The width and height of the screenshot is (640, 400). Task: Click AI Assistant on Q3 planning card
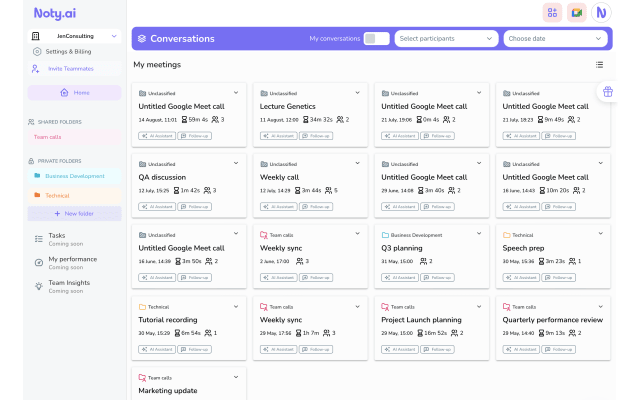[400, 278]
